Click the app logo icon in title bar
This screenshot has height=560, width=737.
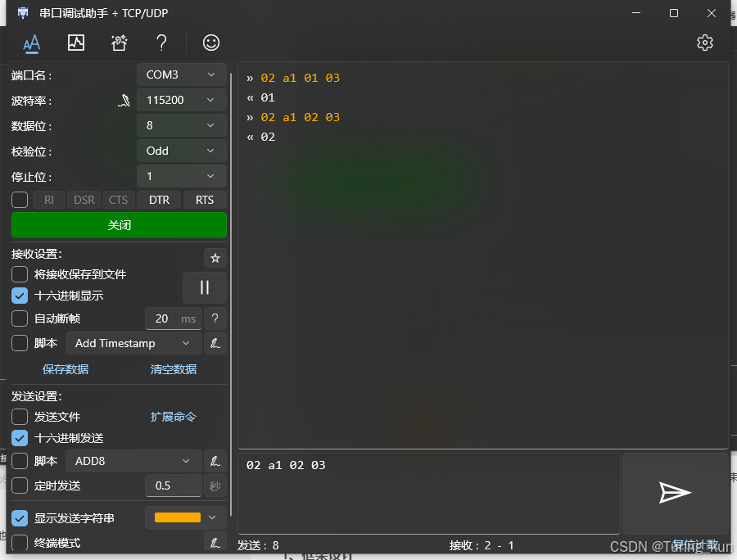click(23, 12)
